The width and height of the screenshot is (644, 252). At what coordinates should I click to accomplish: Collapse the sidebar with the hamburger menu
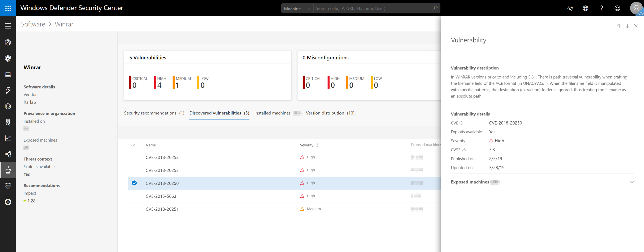point(8,25)
